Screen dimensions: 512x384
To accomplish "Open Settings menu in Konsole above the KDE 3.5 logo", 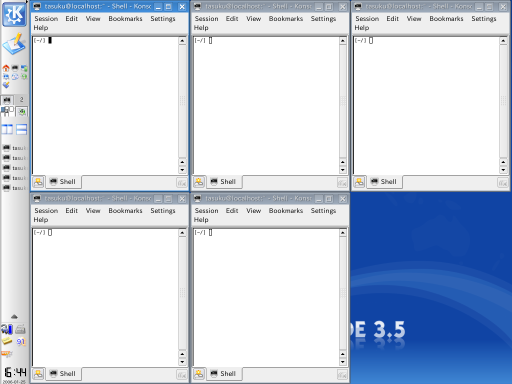I will 484,19.
